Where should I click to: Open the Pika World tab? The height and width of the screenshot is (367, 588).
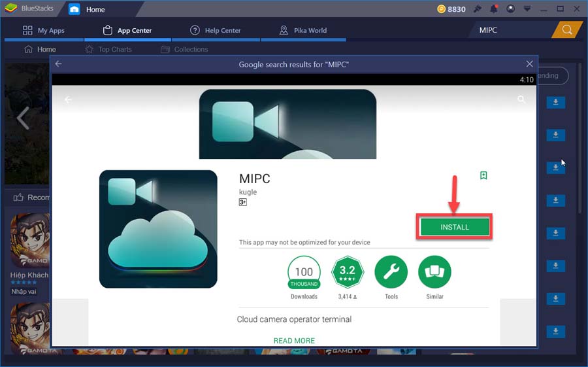point(303,31)
